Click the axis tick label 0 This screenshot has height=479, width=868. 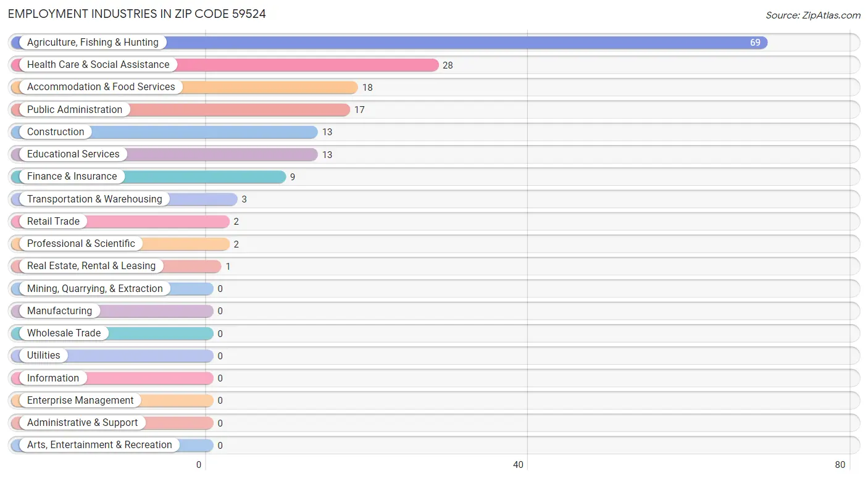coord(199,465)
